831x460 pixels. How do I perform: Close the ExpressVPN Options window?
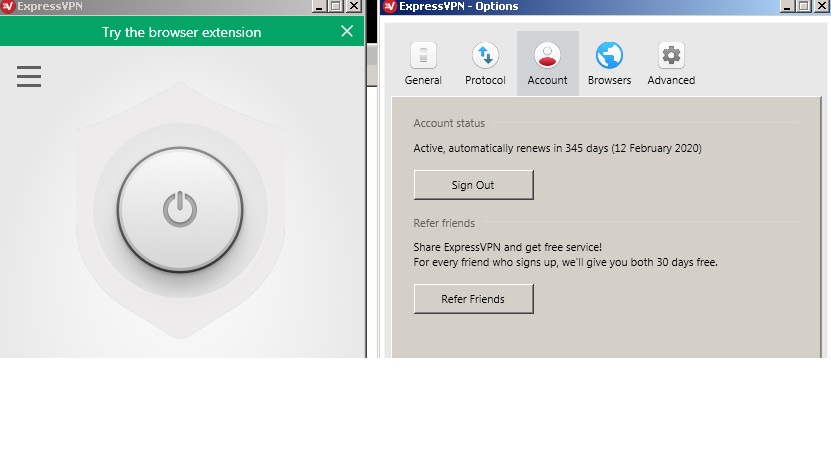point(821,6)
